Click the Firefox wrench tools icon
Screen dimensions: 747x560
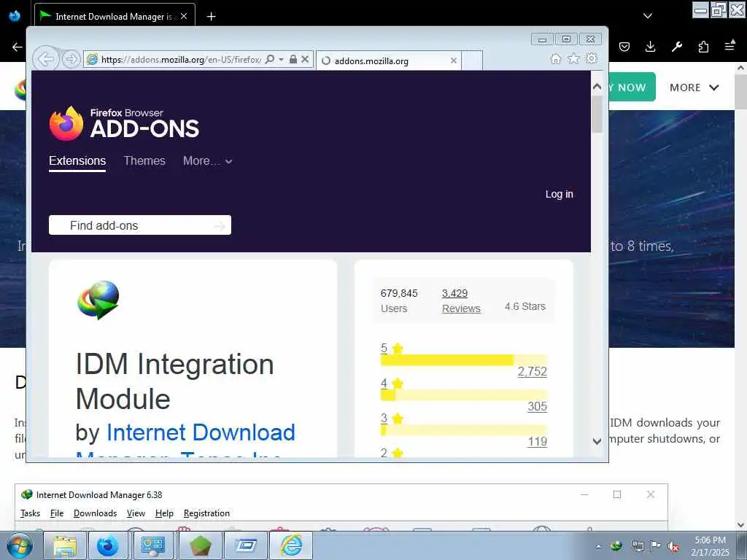click(676, 47)
